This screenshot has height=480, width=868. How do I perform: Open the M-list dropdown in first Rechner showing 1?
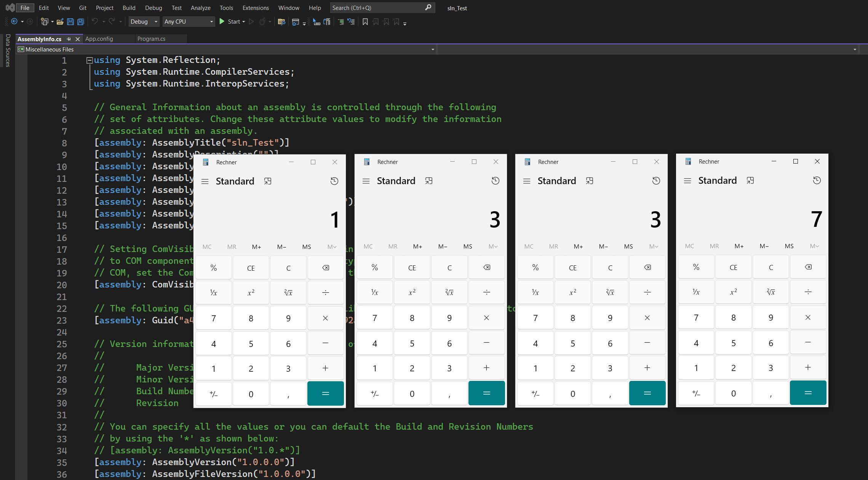click(x=332, y=247)
